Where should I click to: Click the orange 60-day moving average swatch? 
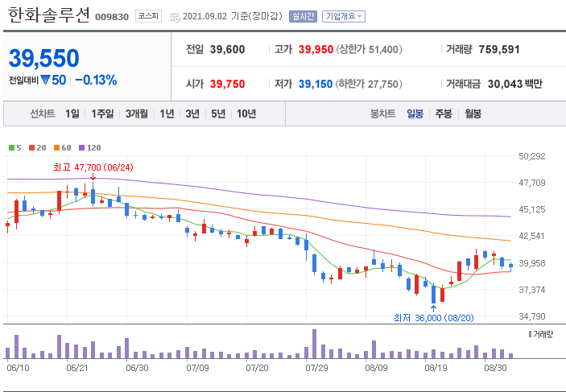(x=56, y=147)
